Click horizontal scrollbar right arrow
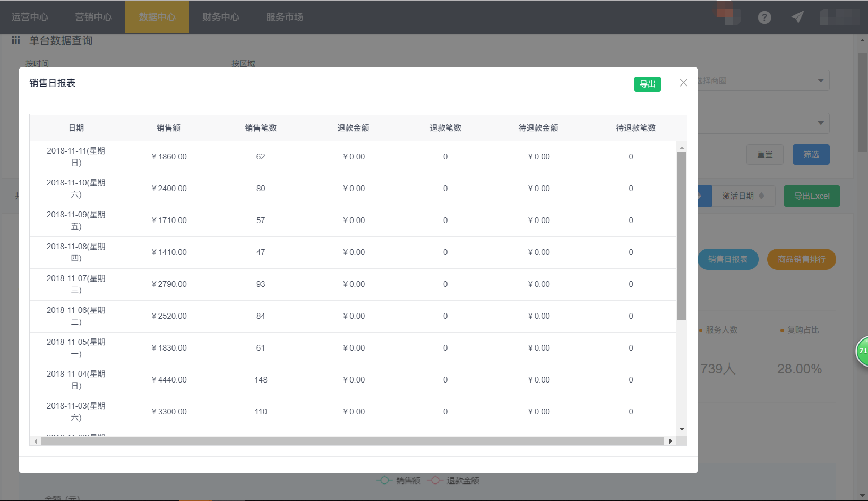 tap(671, 441)
